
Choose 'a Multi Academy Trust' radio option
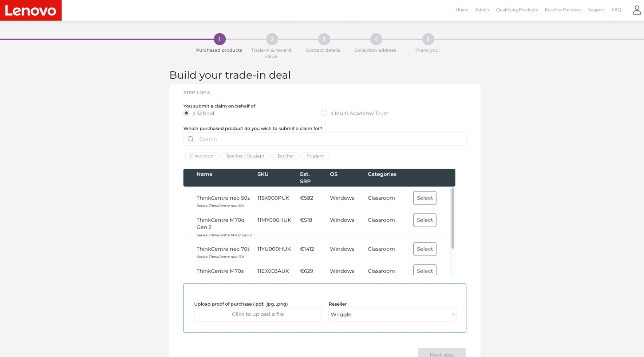click(324, 113)
